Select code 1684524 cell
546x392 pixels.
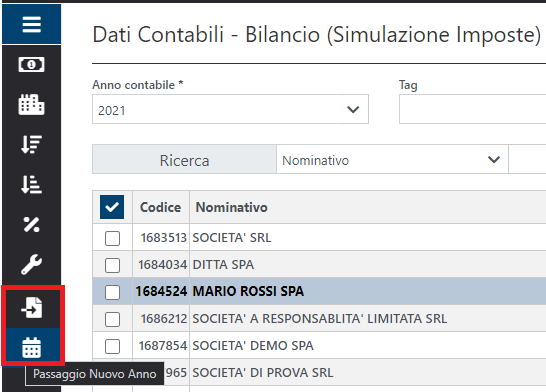coord(161,291)
